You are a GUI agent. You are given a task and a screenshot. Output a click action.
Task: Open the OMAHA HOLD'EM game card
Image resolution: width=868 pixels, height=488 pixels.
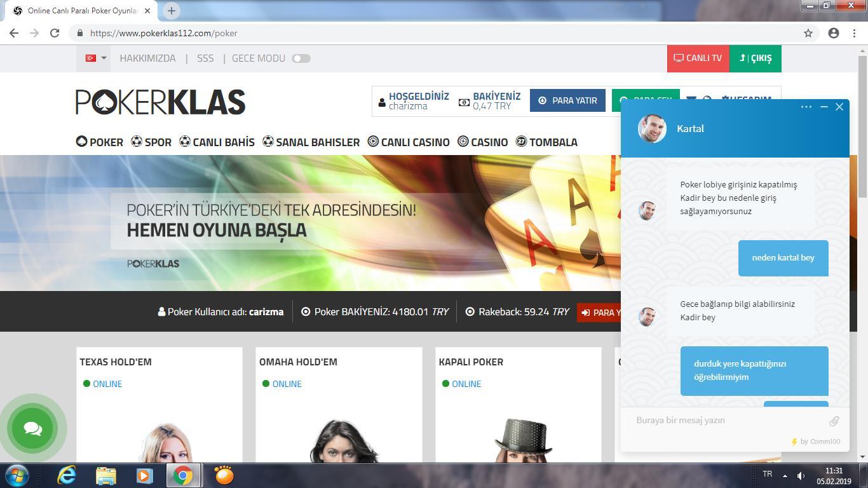click(339, 405)
